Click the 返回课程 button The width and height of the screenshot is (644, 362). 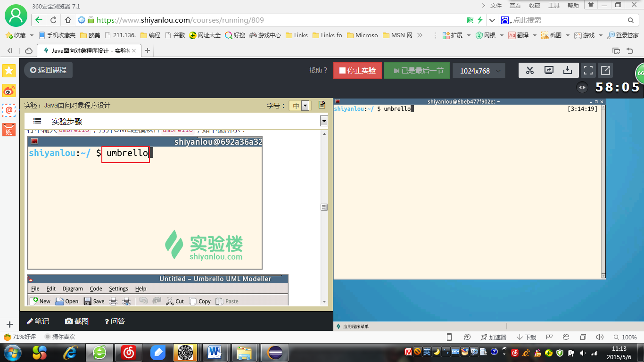(x=49, y=70)
